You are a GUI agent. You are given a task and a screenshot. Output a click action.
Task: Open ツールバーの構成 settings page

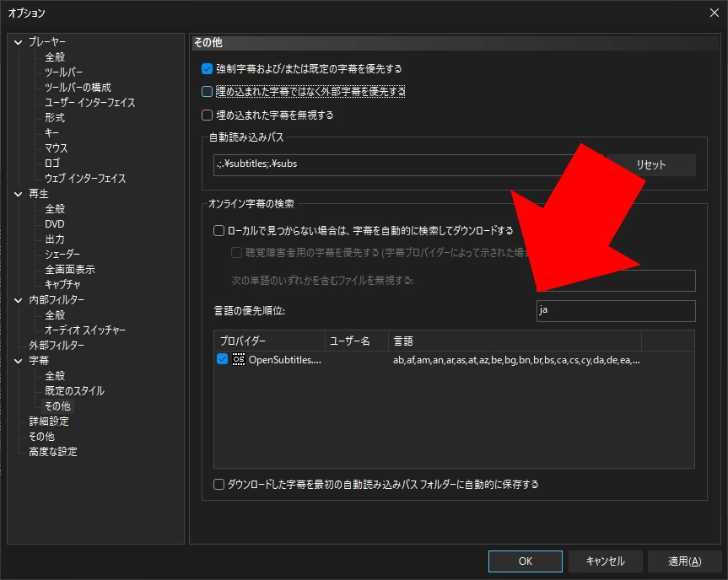[x=78, y=87]
